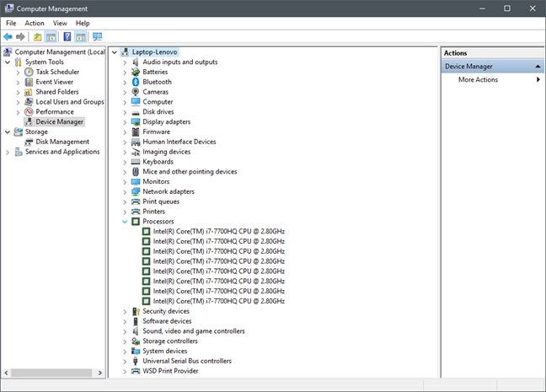Open the File menu
The image size is (546, 392).
click(x=11, y=24)
